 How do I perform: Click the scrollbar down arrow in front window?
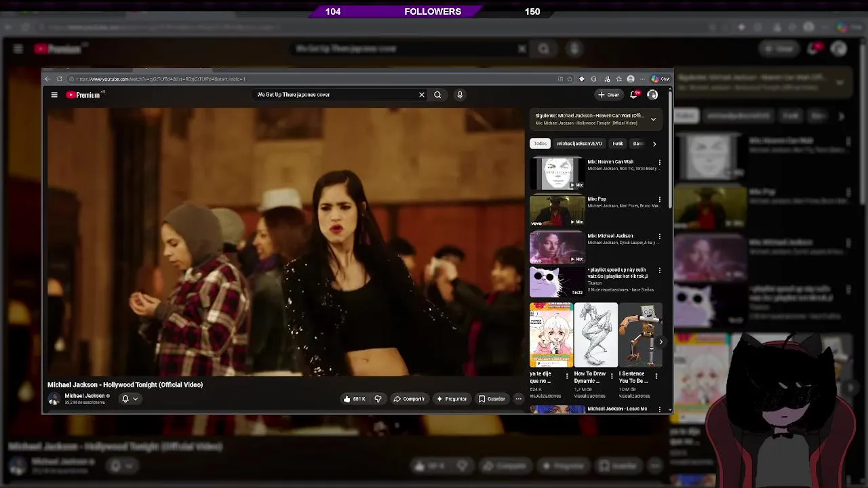point(670,409)
